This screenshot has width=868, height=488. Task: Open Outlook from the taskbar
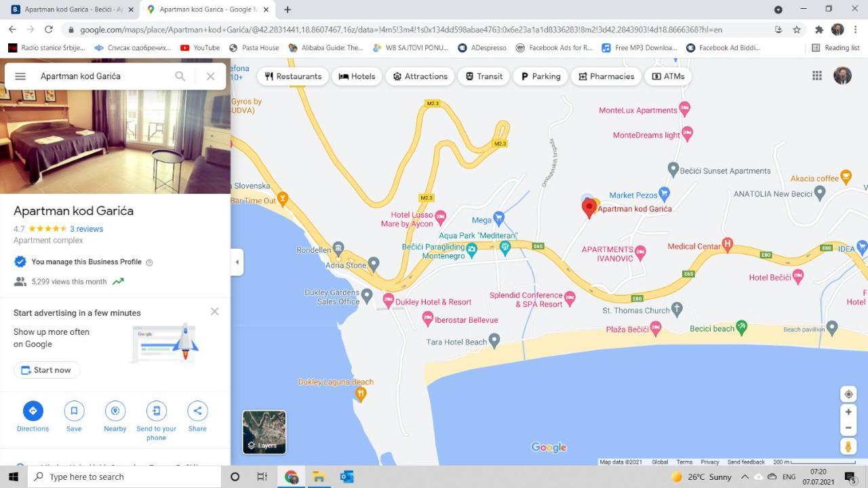(x=347, y=476)
